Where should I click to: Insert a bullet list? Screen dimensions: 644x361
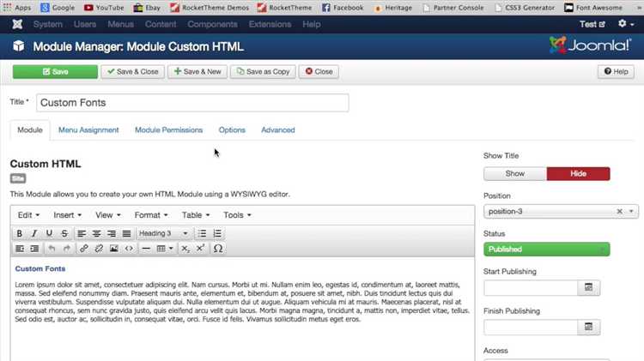click(x=202, y=233)
